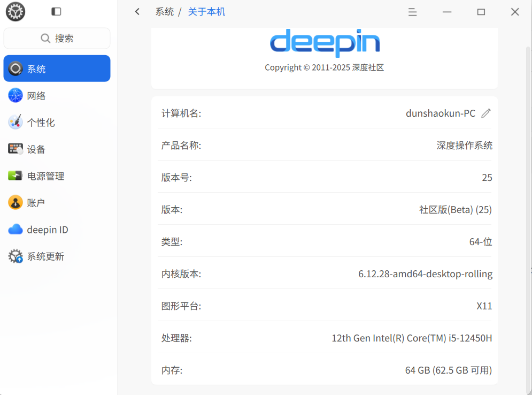Image resolution: width=532 pixels, height=395 pixels.
Task: Click the 关于本机 breadcrumb label
Action: pyautogui.click(x=206, y=12)
